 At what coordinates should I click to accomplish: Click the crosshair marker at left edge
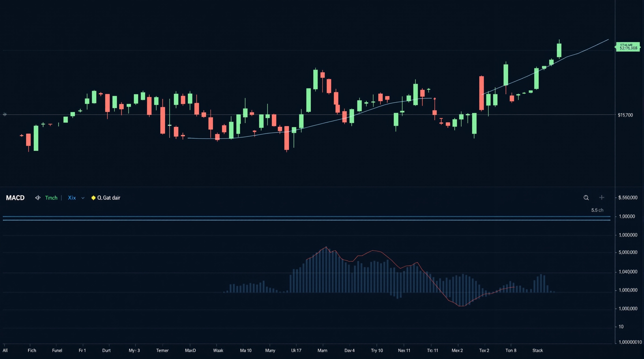coord(5,114)
